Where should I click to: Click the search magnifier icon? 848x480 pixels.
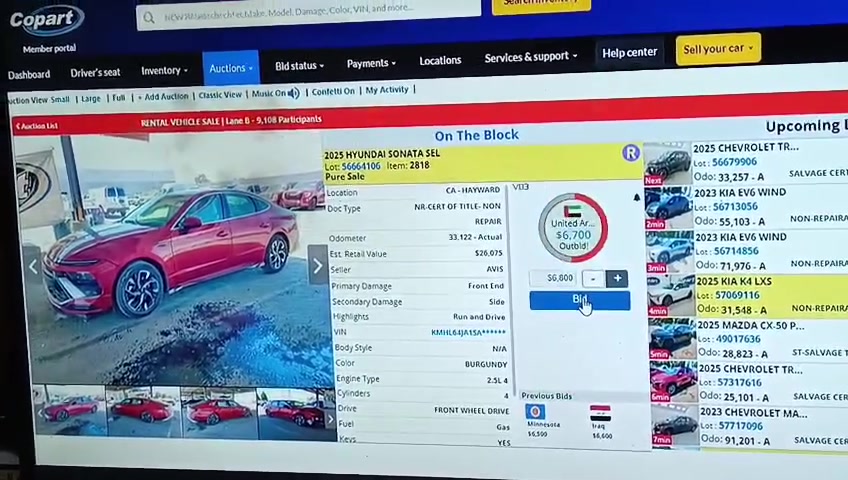(x=149, y=18)
